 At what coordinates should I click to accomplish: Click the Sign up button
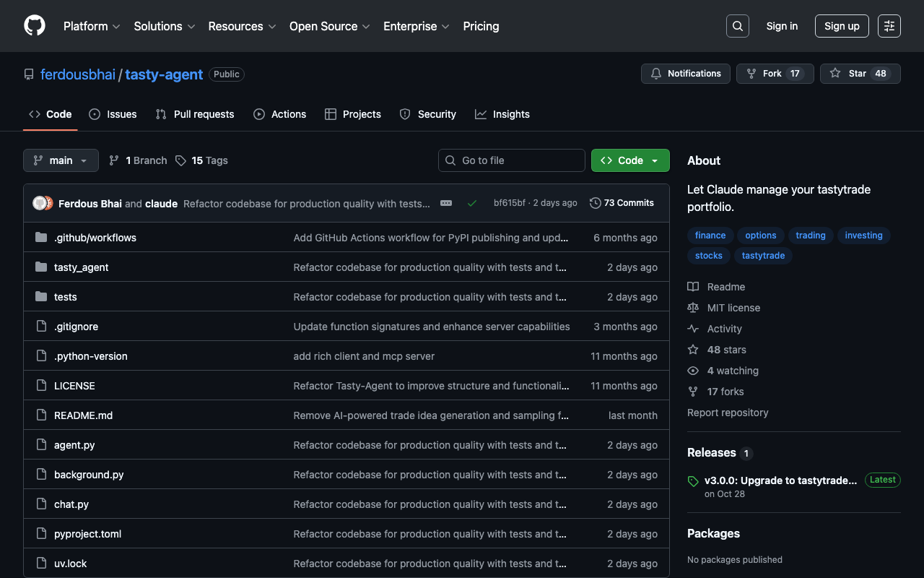[x=841, y=26]
